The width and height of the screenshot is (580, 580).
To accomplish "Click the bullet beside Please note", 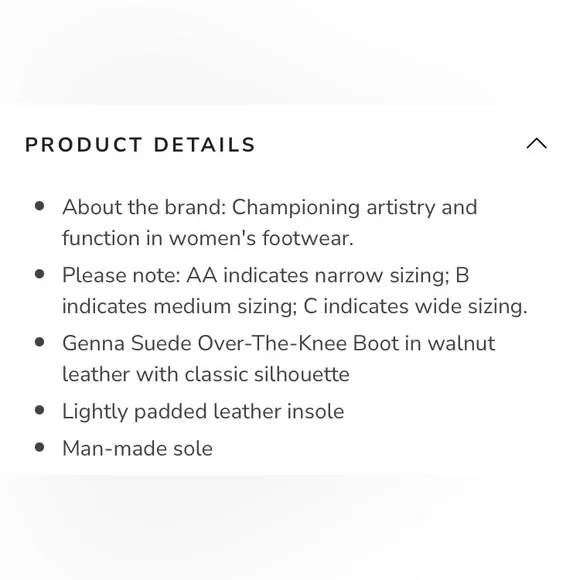I will (40, 274).
